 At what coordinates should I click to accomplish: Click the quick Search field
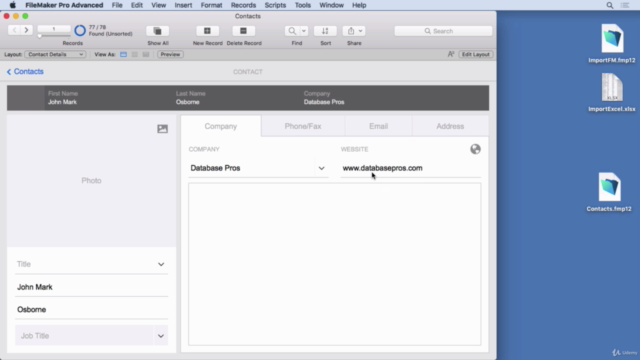pyautogui.click(x=443, y=31)
